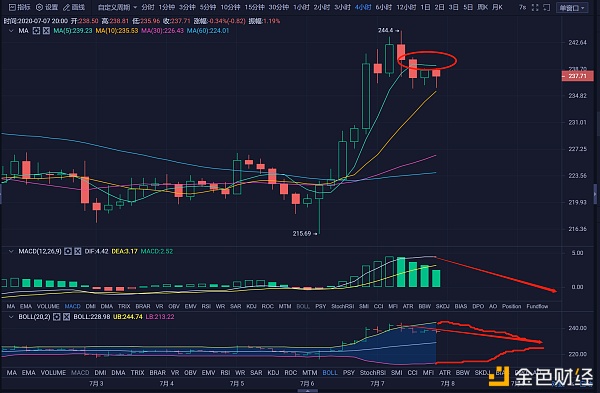Click the MA(5):239.23 legend value
This screenshot has width=600, height=393.
(73, 31)
